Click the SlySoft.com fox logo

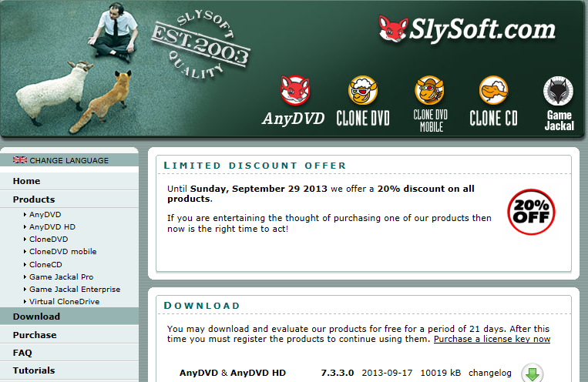pos(392,28)
